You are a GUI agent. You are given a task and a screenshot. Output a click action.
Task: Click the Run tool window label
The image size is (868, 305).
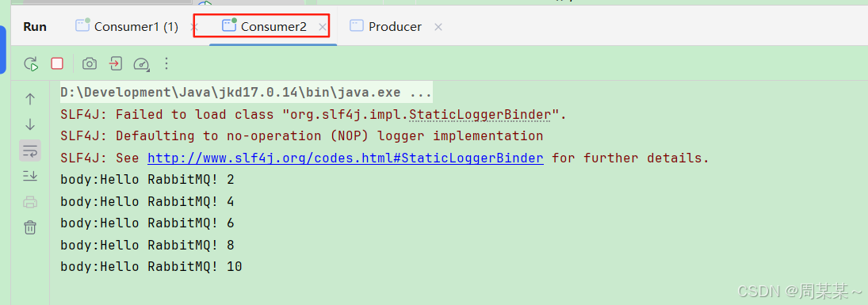(x=35, y=27)
